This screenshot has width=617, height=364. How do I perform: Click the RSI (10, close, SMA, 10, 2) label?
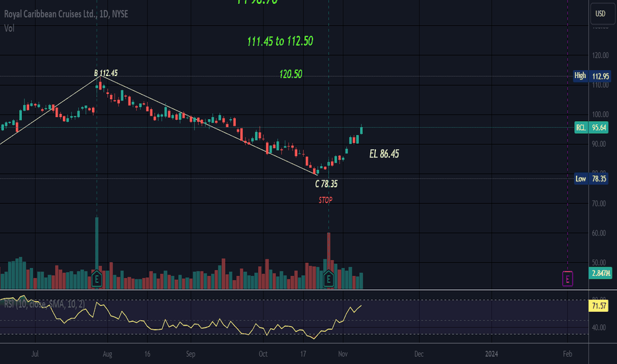tap(44, 304)
